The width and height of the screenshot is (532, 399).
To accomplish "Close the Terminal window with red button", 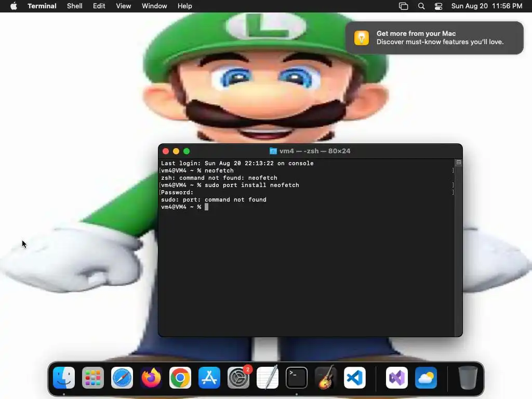I will [x=166, y=151].
